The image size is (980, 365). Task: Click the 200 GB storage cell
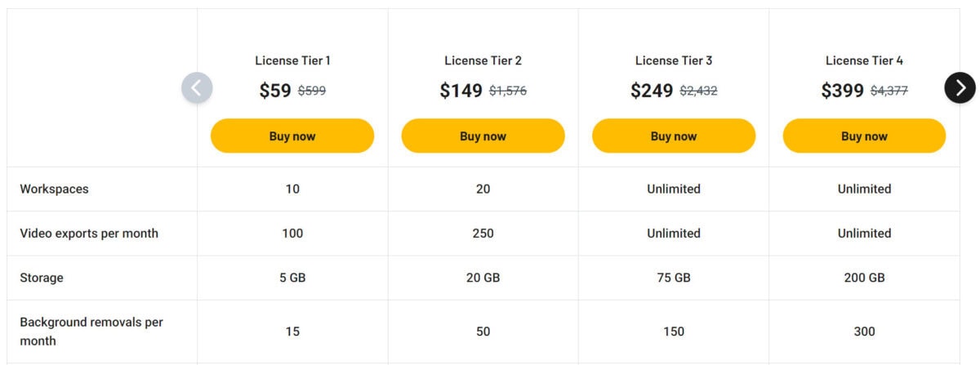pyautogui.click(x=864, y=278)
